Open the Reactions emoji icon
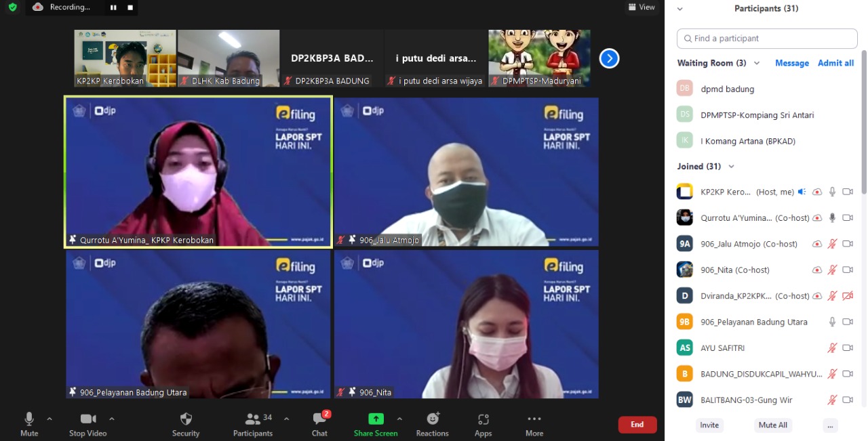The image size is (868, 441). click(433, 419)
